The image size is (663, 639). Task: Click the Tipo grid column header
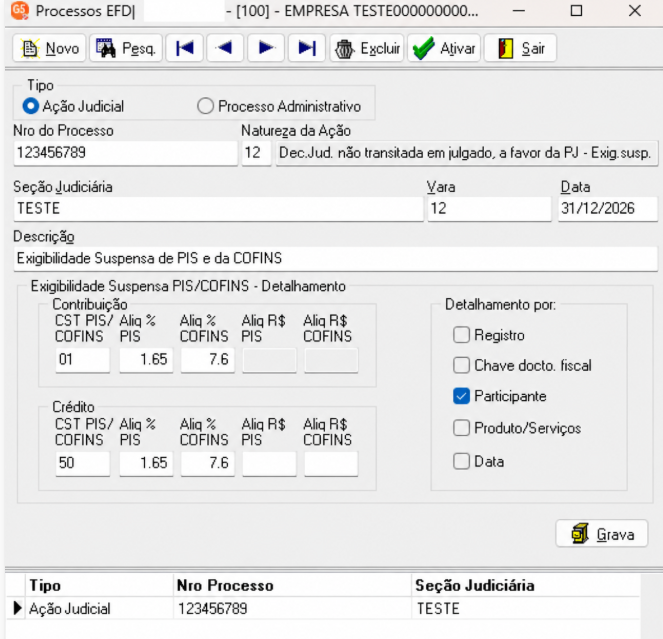(99, 586)
